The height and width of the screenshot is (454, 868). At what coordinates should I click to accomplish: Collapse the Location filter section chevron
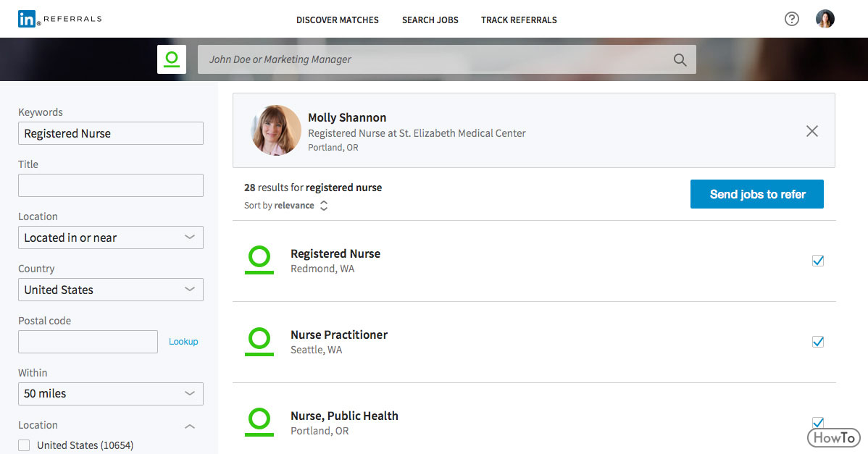click(x=189, y=426)
